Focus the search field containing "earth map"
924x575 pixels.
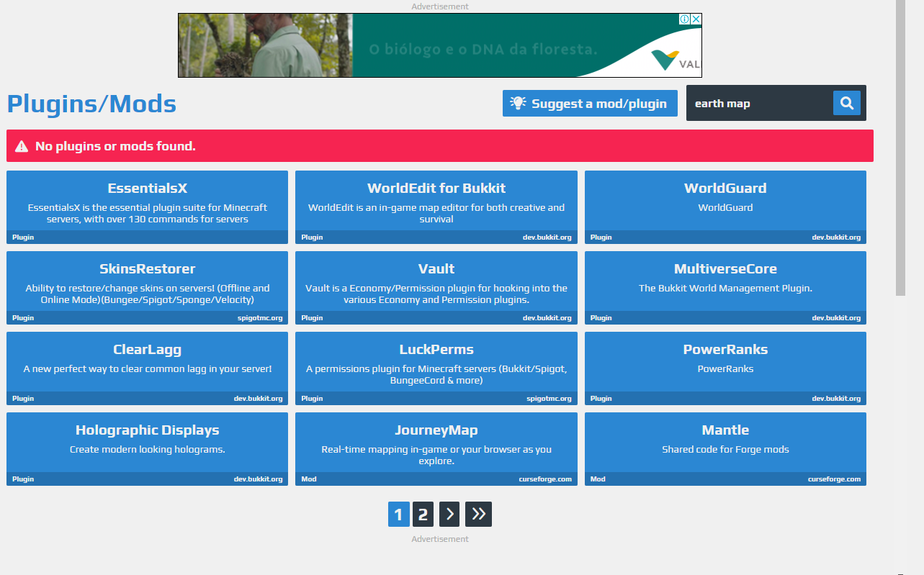coord(760,103)
